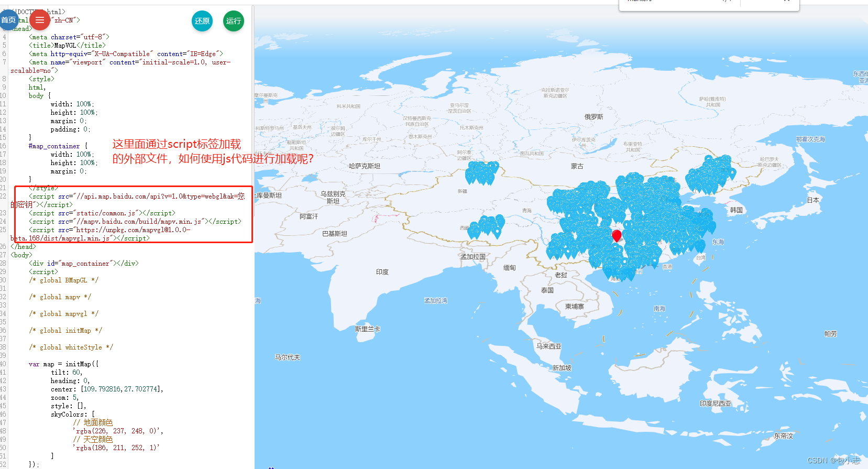The image size is (868, 469).
Task: Click the 俄罗斯 label on the map
Action: [594, 117]
